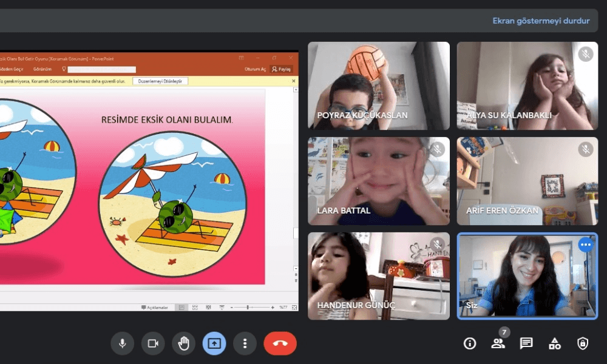This screenshot has width=607, height=364.
Task: Go to next slide double-arrow button
Action: (296, 280)
